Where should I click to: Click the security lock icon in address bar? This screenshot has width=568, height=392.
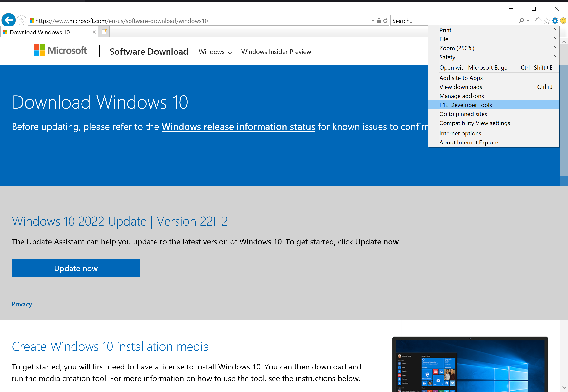point(379,21)
